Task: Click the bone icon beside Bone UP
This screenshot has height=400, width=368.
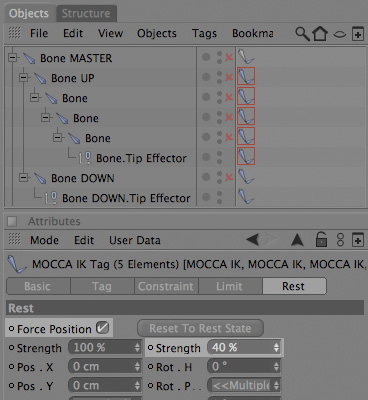Action: pos(40,78)
